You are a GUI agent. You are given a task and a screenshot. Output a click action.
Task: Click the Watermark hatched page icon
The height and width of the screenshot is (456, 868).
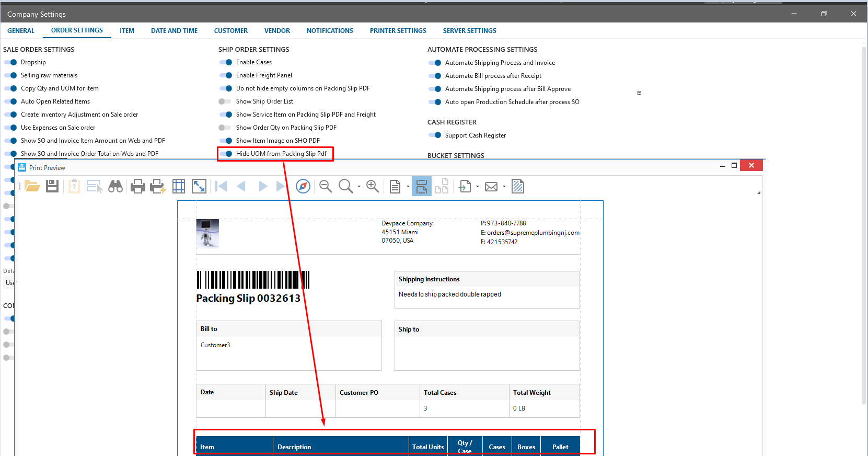518,186
